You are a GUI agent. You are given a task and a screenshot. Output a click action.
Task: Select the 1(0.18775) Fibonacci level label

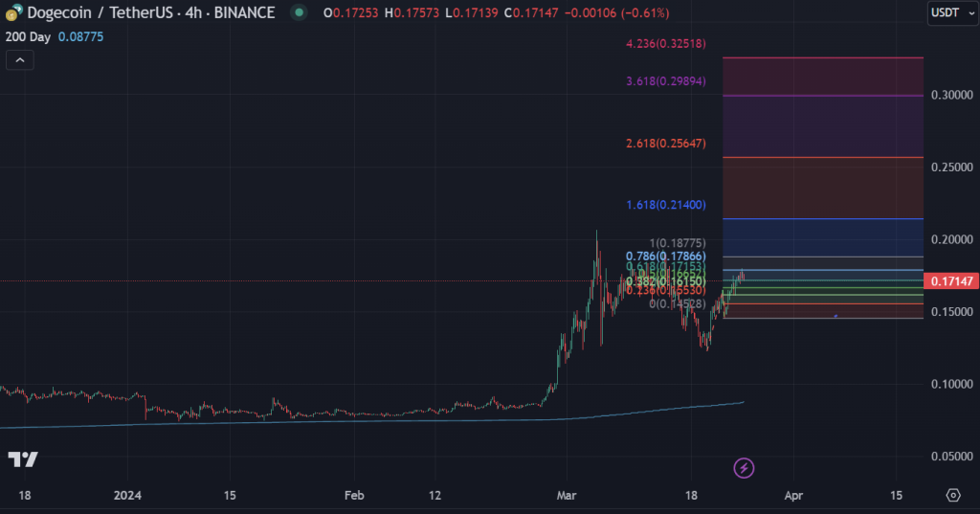click(x=678, y=243)
